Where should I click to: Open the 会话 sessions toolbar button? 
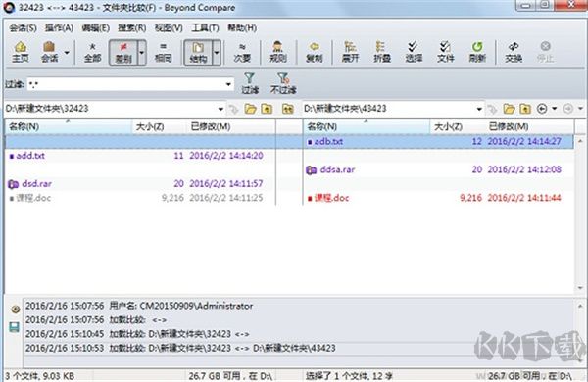[x=49, y=52]
